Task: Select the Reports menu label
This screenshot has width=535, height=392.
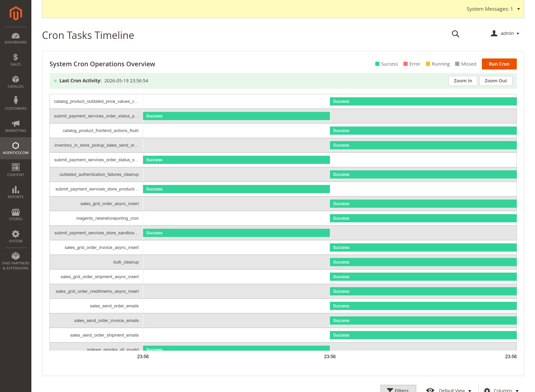Action: (x=16, y=197)
